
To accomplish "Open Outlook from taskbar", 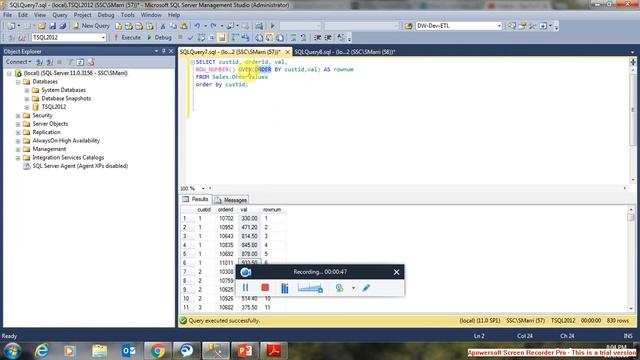I will coord(129,351).
